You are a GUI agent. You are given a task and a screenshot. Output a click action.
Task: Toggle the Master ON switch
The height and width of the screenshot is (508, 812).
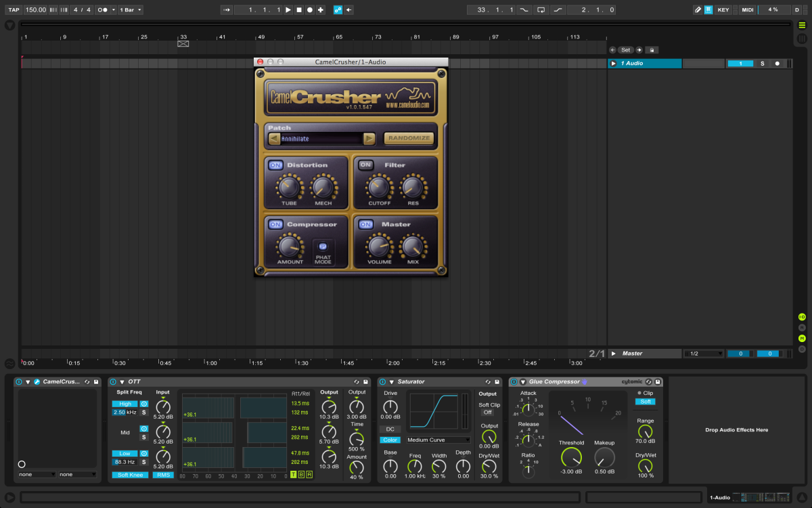point(366,225)
